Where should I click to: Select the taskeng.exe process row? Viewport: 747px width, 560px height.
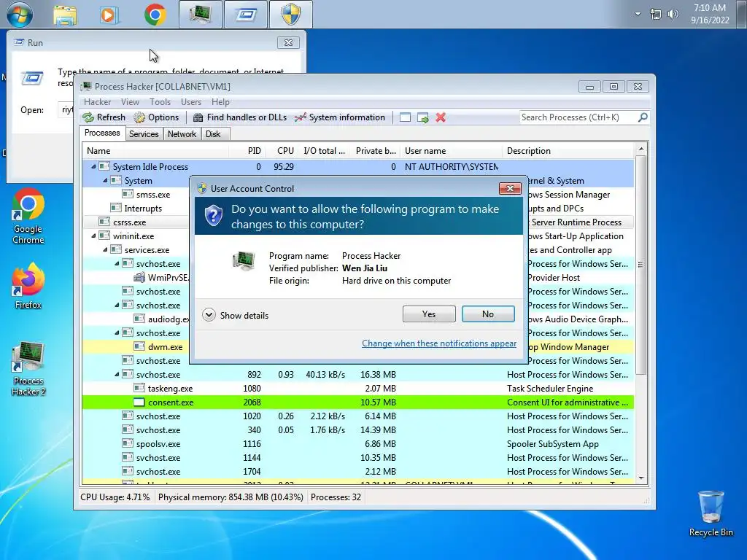[x=357, y=389]
